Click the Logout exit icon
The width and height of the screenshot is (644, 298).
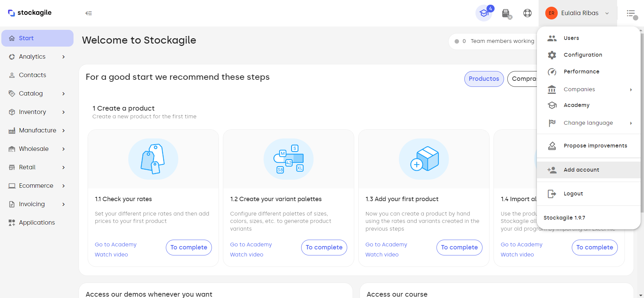point(552,194)
